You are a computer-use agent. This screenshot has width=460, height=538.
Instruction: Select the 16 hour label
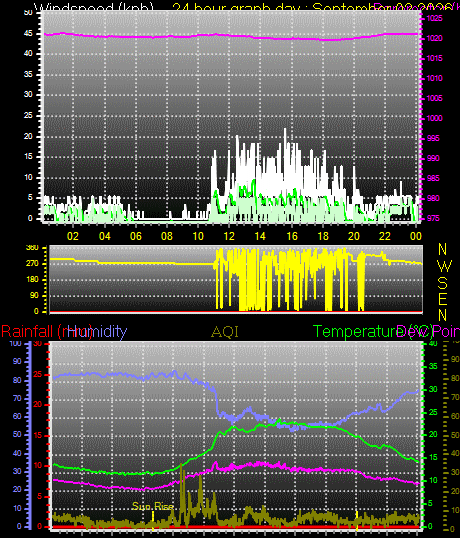[292, 236]
